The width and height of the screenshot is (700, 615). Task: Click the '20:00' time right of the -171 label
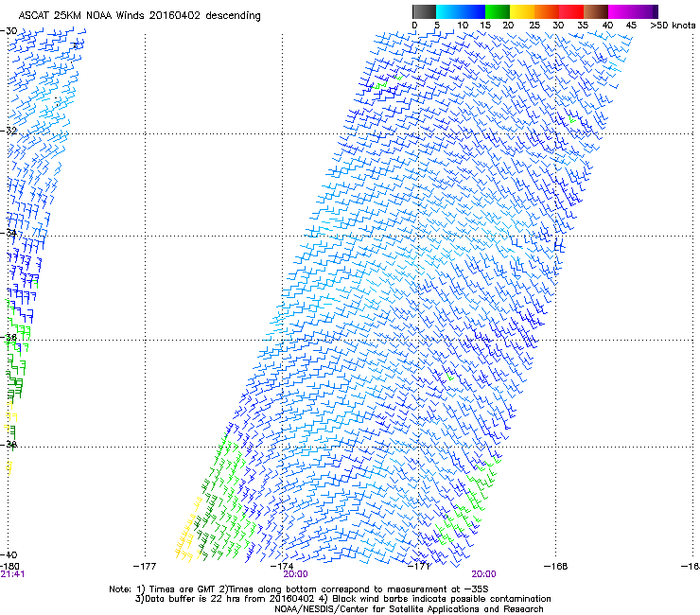(x=484, y=574)
